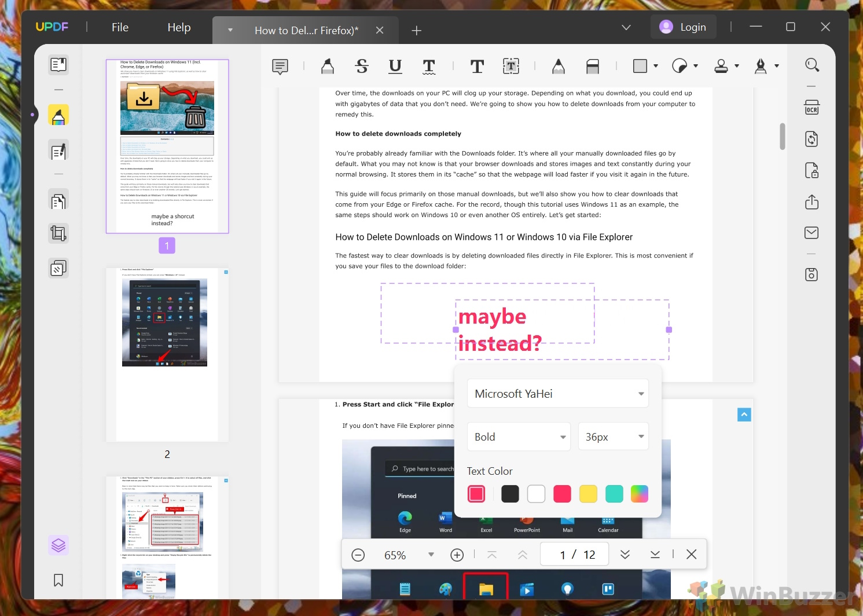Open Protect PDF lock icon
The height and width of the screenshot is (616, 863).
click(812, 171)
